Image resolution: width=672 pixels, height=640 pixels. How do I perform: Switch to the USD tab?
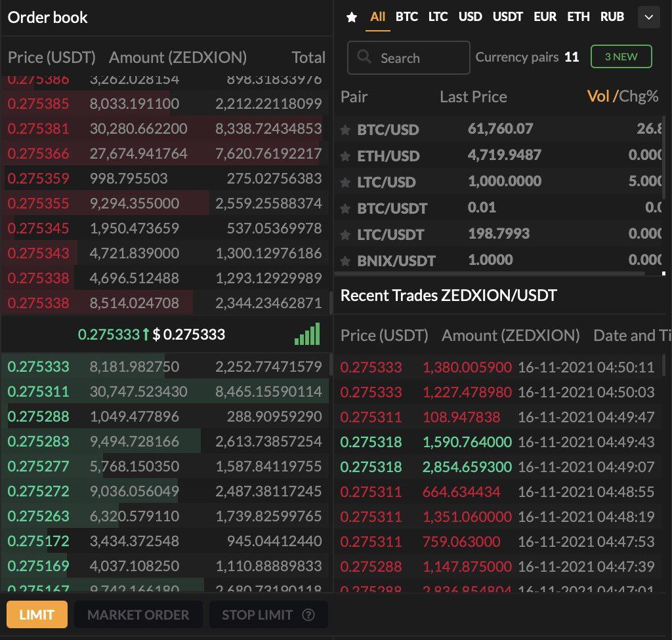[470, 16]
